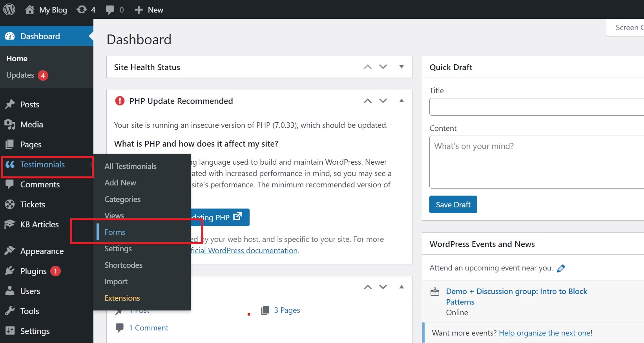Click the PHP update red warning icon

[120, 101]
